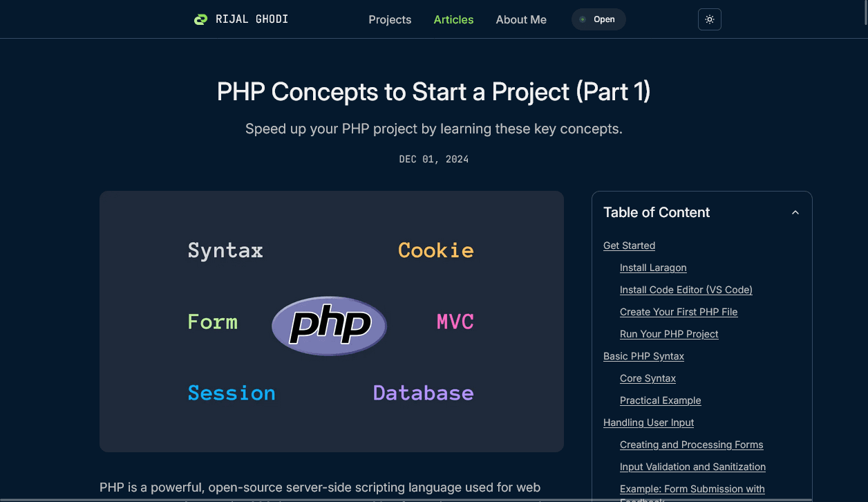Collapse the Table of Content panel

coord(795,213)
